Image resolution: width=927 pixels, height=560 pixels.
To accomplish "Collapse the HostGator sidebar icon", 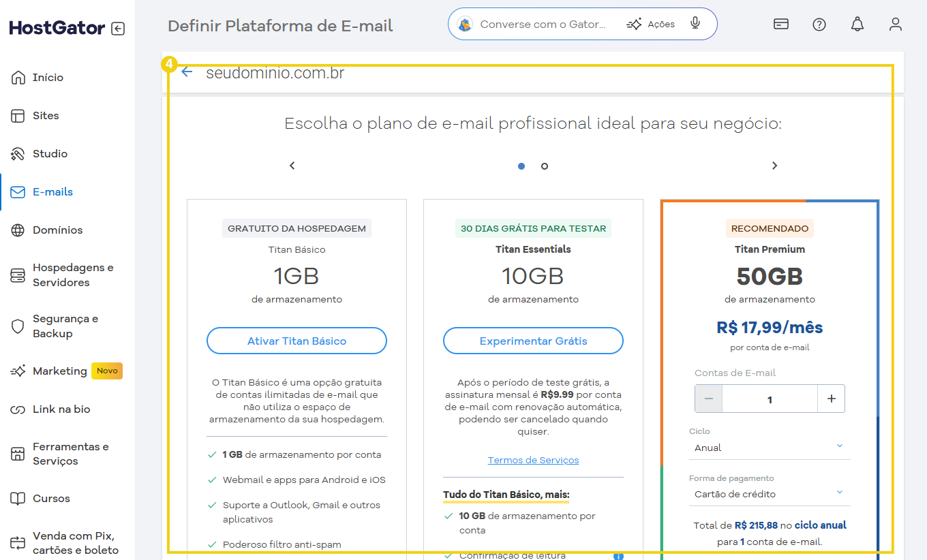I will [x=118, y=29].
